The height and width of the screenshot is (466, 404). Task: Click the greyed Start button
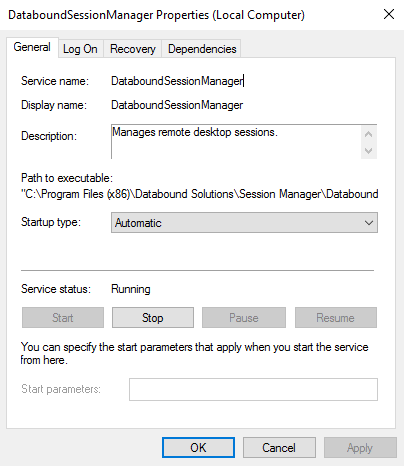click(63, 318)
